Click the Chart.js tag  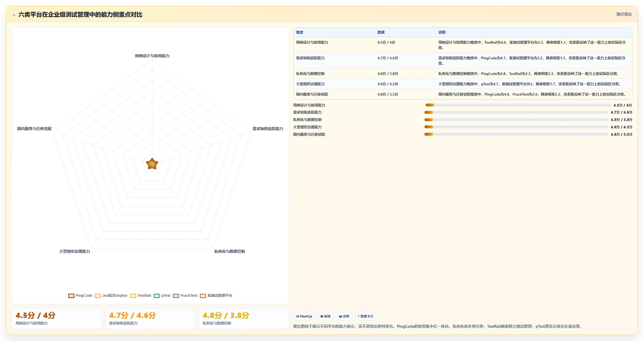[x=304, y=316]
